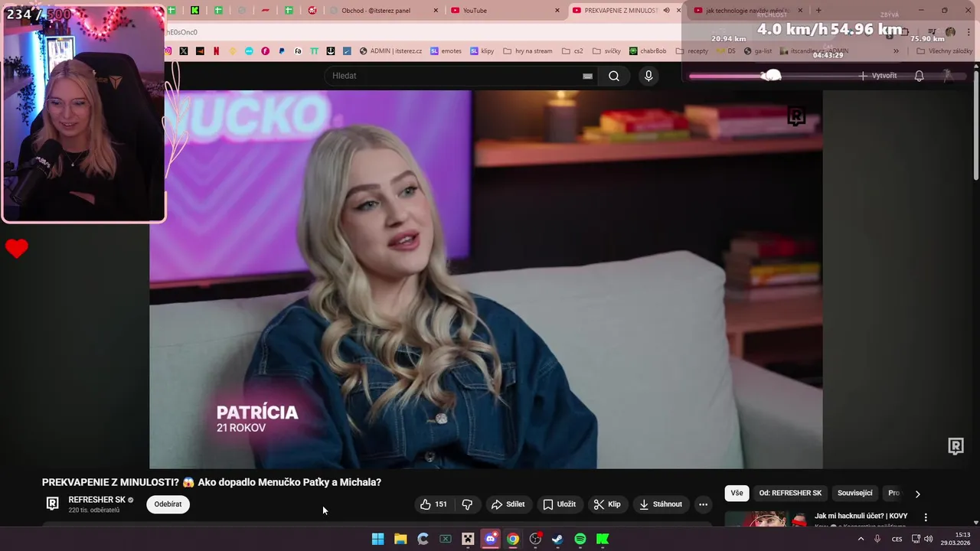The height and width of the screenshot is (551, 980).
Task: Click the 'Klip' clip button
Action: (606, 504)
